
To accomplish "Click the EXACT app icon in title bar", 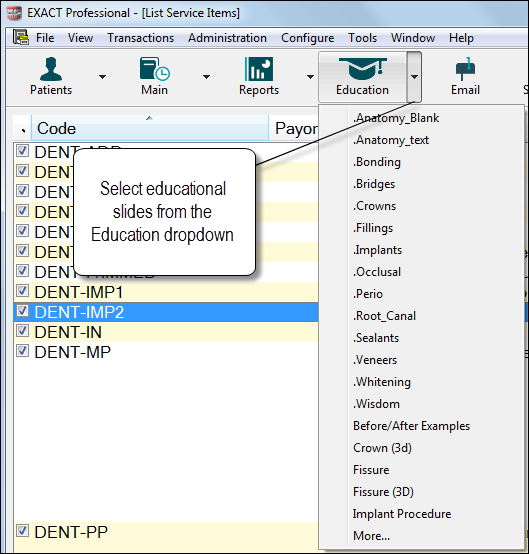I will tap(14, 13).
